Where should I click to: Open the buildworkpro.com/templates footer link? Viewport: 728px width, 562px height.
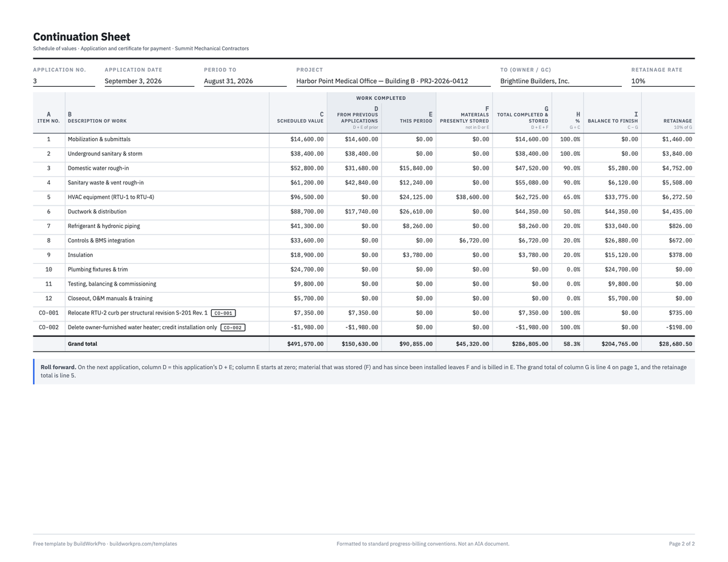[143, 544]
